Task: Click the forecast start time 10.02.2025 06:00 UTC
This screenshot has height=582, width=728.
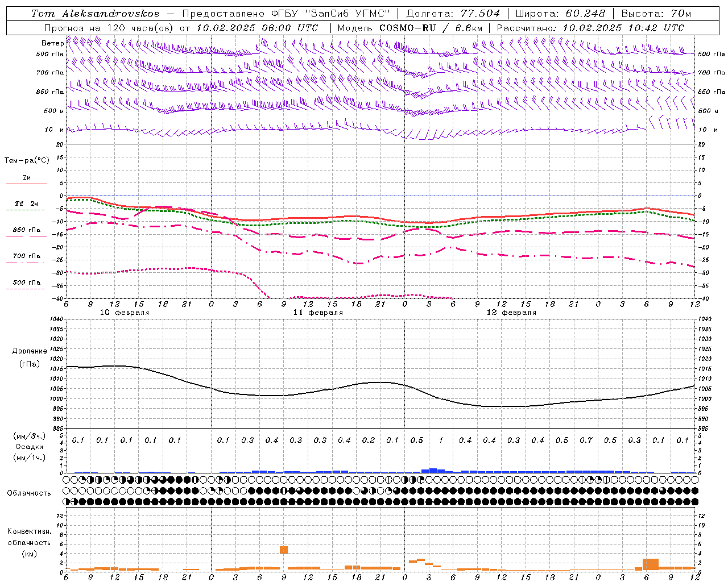Action: pyautogui.click(x=257, y=28)
